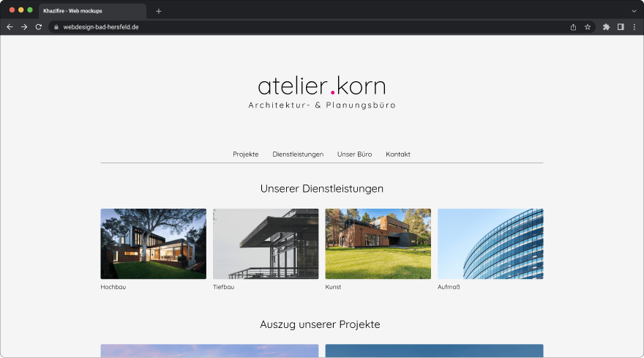The width and height of the screenshot is (644, 358).
Task: Reload the page with the refresh icon
Action: (39, 27)
